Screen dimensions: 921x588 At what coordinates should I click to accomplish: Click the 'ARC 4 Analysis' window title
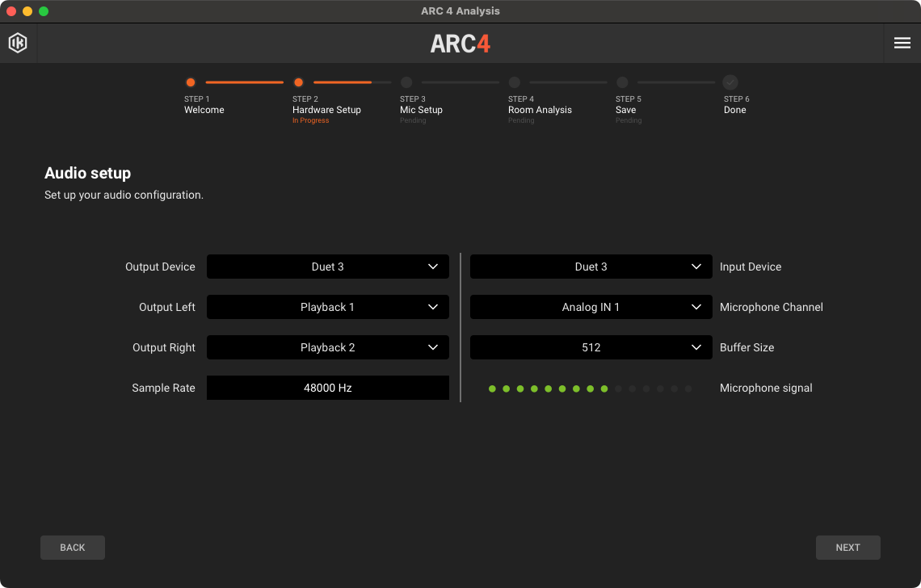(x=460, y=11)
